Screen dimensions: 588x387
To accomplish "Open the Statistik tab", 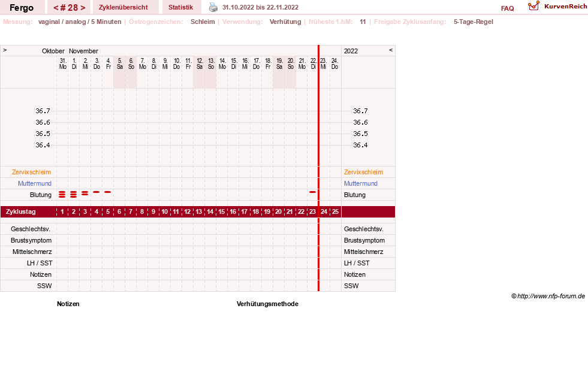I will click(181, 7).
